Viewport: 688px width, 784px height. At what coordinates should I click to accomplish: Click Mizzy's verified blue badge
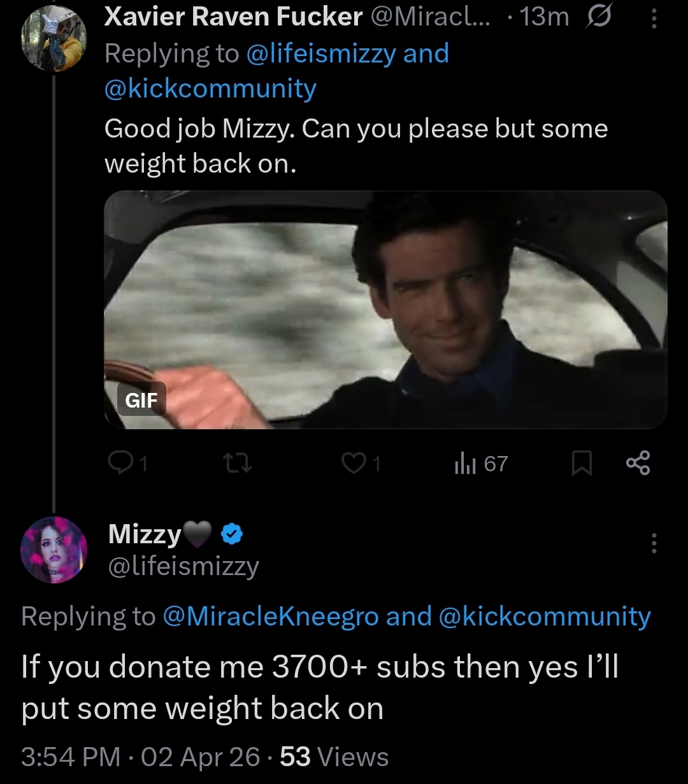(231, 535)
